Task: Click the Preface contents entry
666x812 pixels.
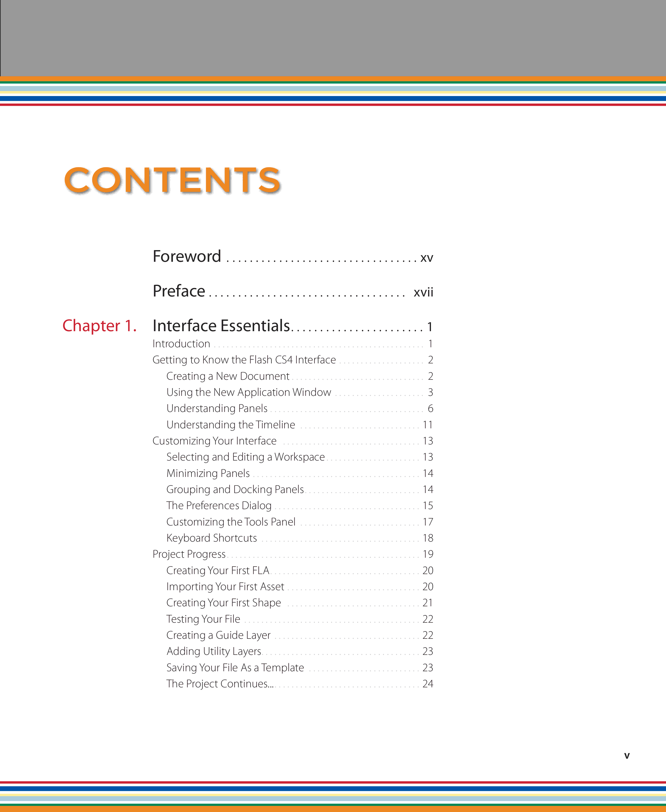Action: coord(179,291)
